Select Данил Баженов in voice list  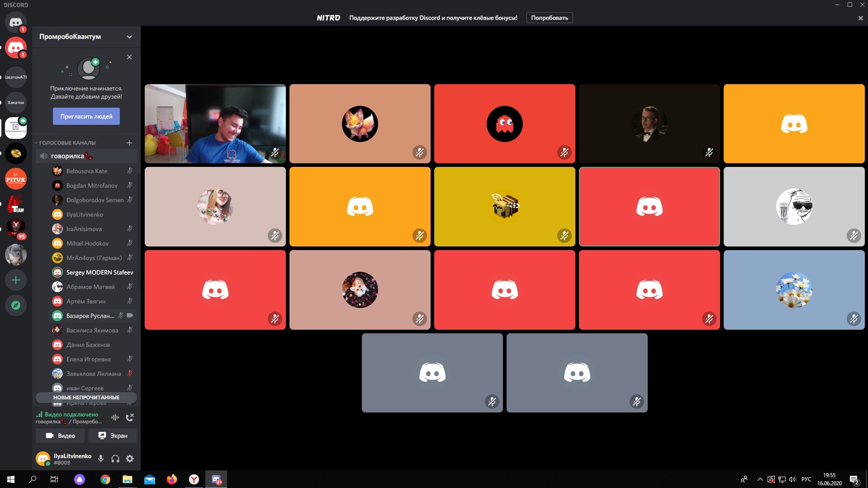92,345
